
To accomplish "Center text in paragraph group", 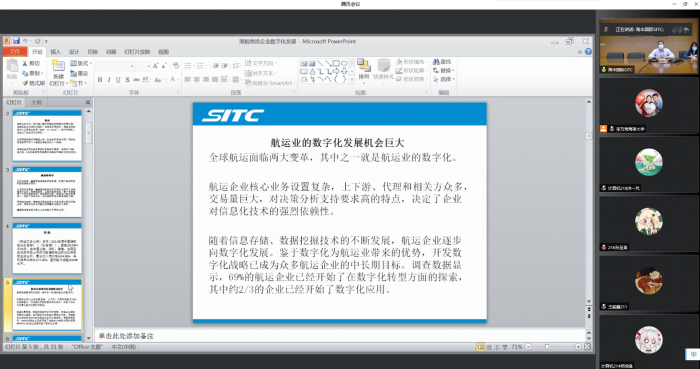I will 196,79.
